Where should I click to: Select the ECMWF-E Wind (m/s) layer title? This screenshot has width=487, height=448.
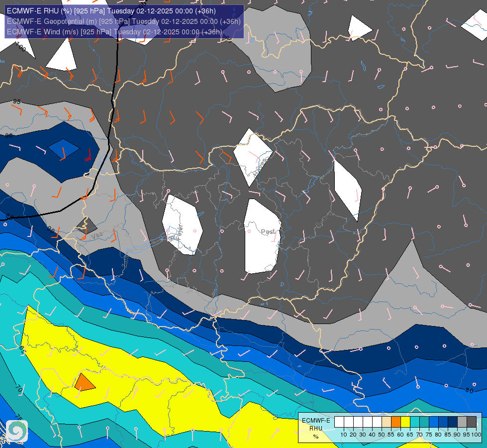pyautogui.click(x=114, y=32)
